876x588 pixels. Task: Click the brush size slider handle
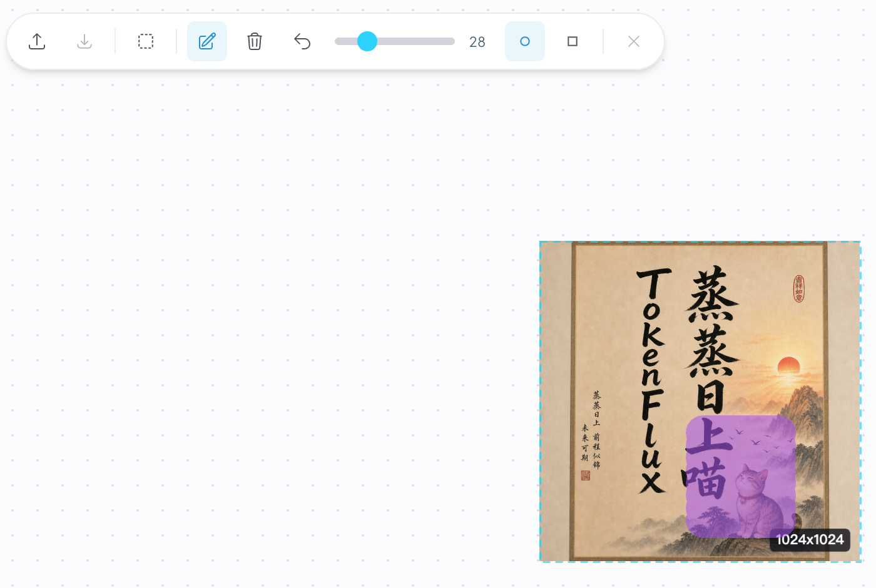(367, 41)
